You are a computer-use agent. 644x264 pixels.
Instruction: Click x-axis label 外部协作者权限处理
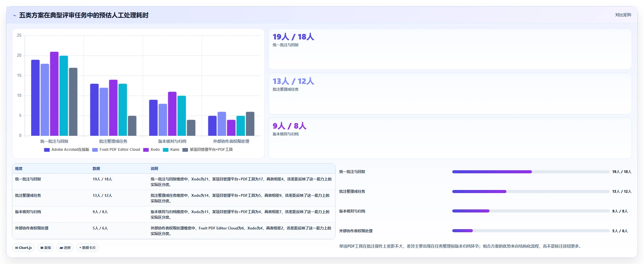[231, 141]
